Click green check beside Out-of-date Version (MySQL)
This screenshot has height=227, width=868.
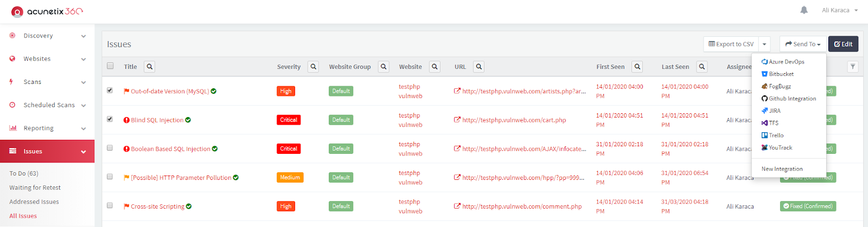[214, 91]
